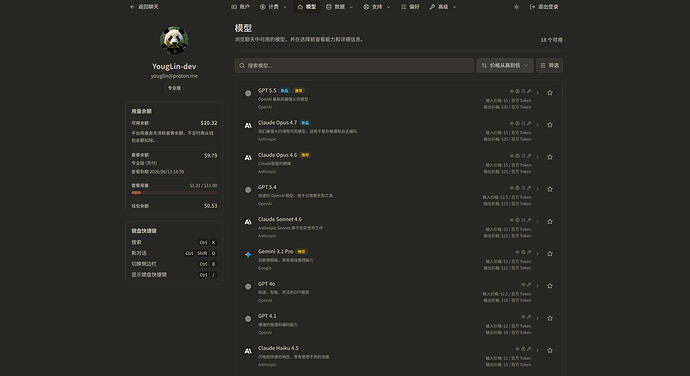The image size is (690, 376).
Task: Favorite GPT 4o with its star
Action: point(550,286)
